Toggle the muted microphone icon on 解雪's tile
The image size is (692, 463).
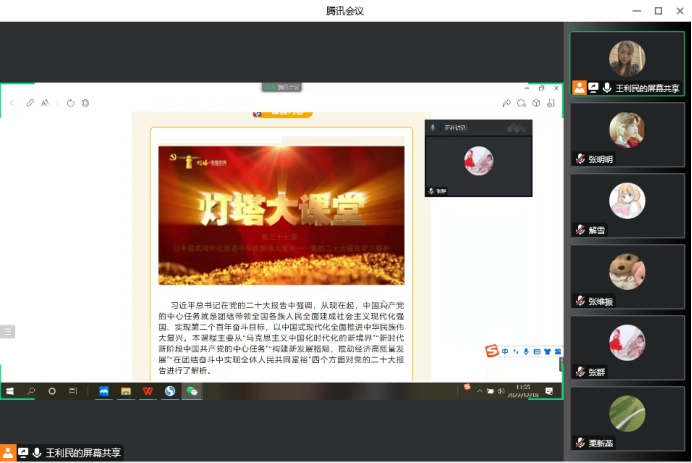(x=580, y=230)
